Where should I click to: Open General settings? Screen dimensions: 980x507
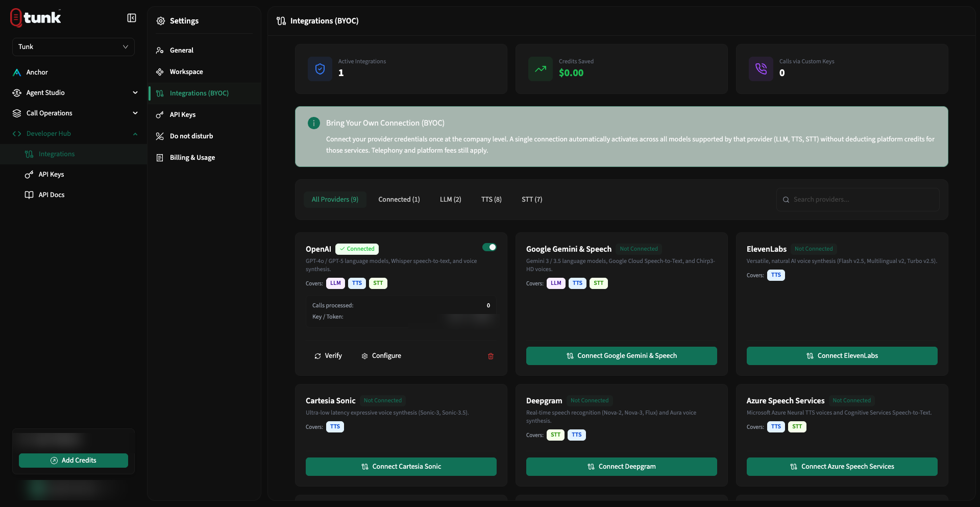pos(205,51)
